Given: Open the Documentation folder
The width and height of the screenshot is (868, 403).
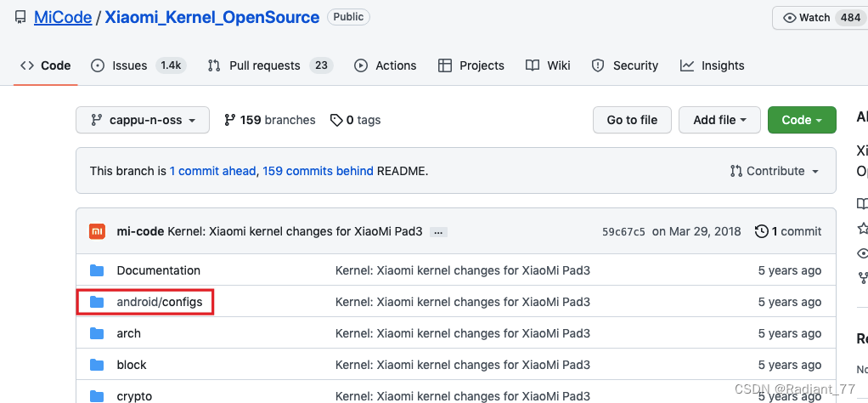Looking at the screenshot, I should 158,270.
